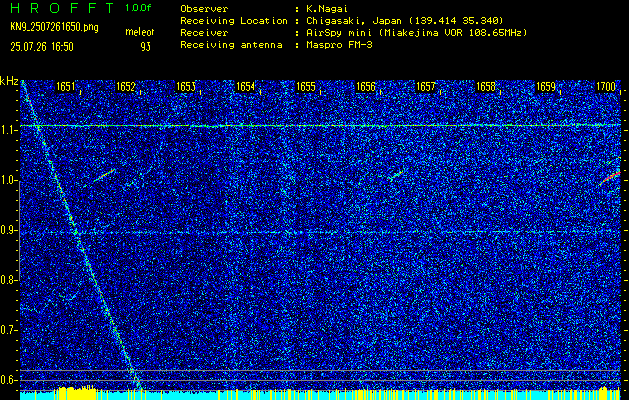Click the 1658 time marker

point(486,87)
